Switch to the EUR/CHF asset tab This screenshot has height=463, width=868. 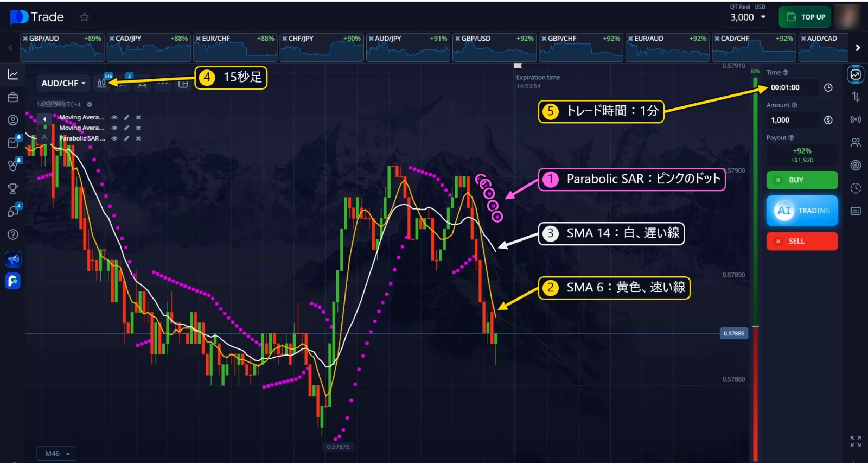pyautogui.click(x=235, y=47)
